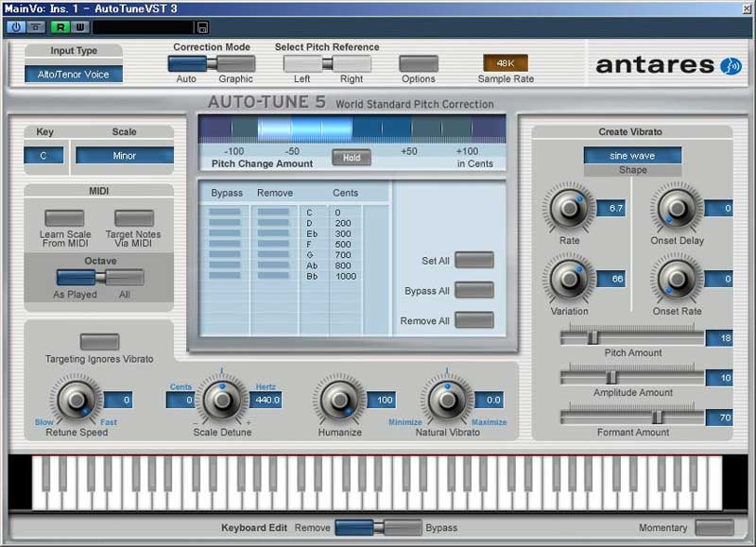
Task: Click the Hold button
Action: pyautogui.click(x=352, y=158)
